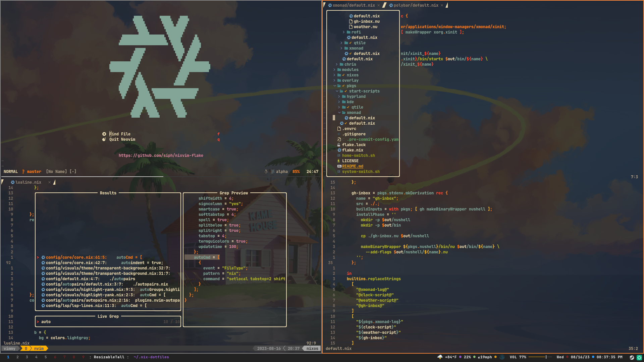Click the Steam tray icon
Viewport: 644px width, 362px height.
pyautogui.click(x=632, y=357)
